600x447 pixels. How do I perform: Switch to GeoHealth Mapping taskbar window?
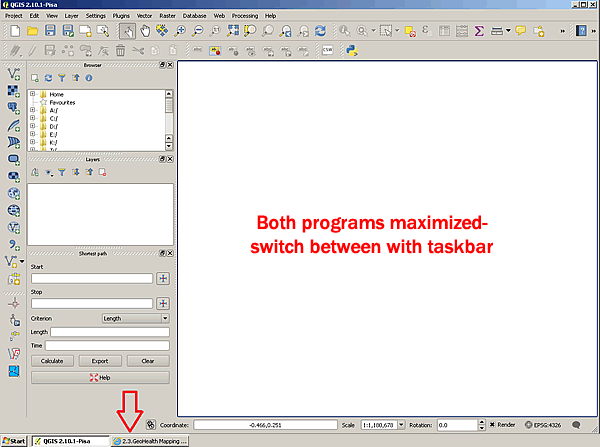(150, 441)
